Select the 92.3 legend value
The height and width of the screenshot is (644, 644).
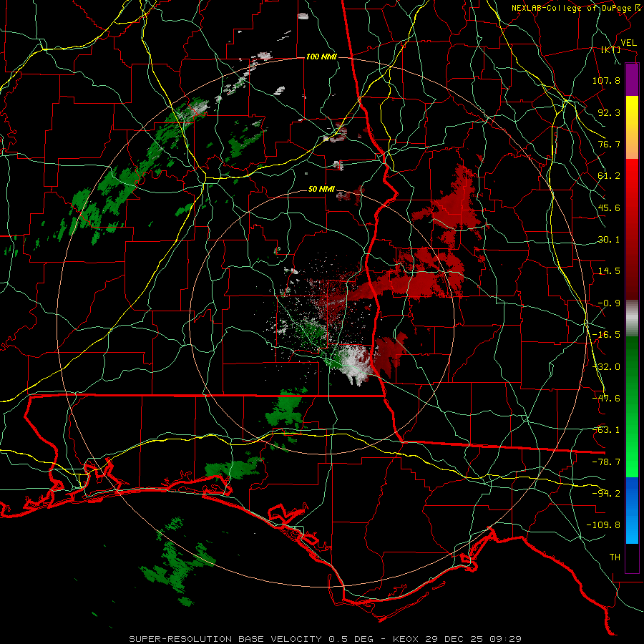609,112
